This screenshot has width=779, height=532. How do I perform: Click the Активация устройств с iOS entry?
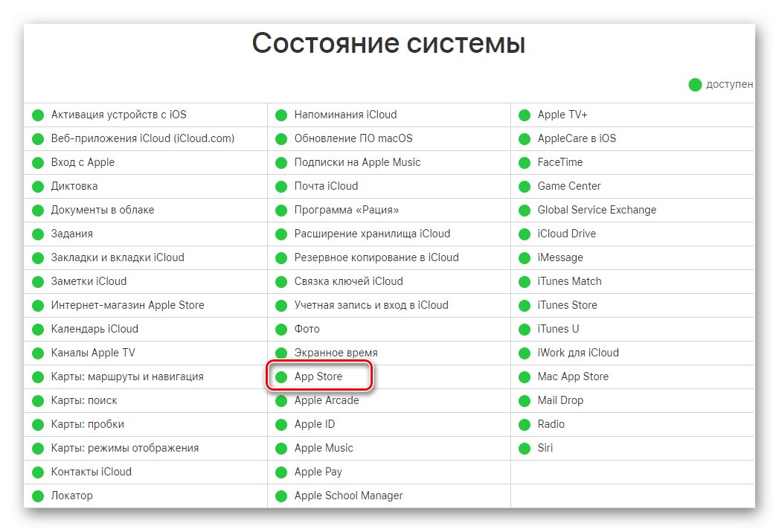pos(118,115)
